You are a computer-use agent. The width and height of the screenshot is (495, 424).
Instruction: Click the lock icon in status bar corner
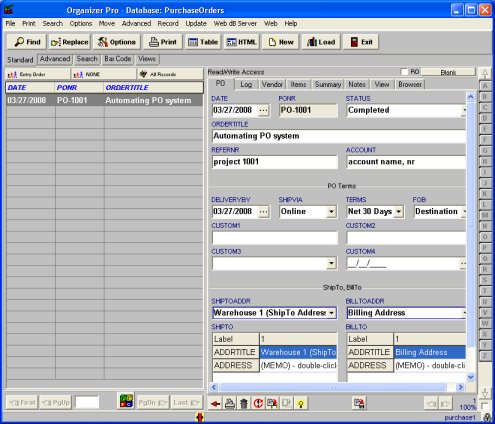point(487,417)
